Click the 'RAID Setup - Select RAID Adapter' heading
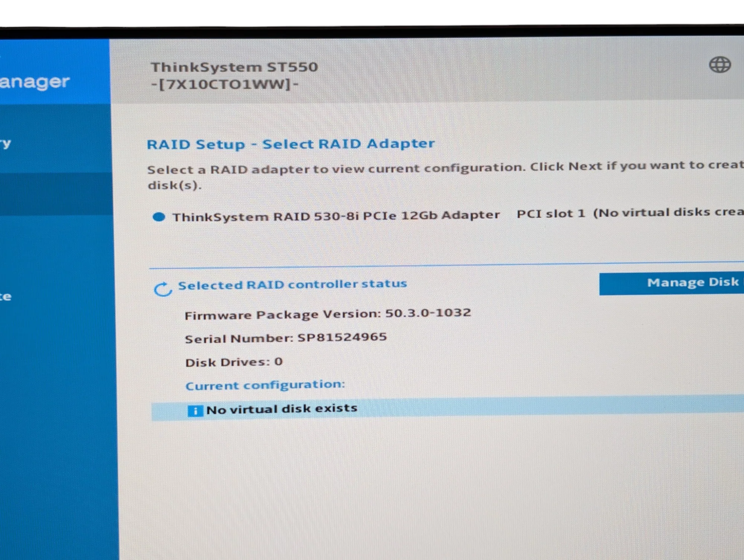The height and width of the screenshot is (560, 744). tap(291, 144)
